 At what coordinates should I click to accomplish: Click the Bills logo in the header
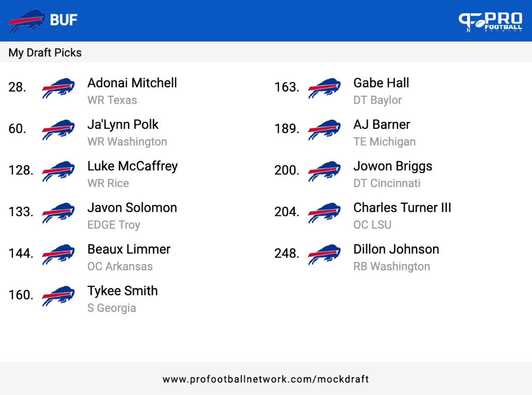coord(27,21)
